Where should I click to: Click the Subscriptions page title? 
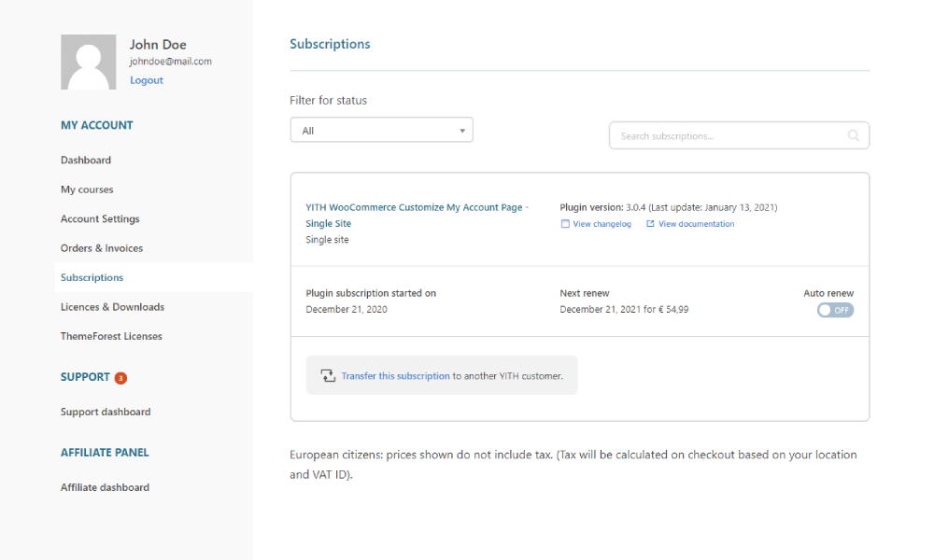click(x=330, y=44)
